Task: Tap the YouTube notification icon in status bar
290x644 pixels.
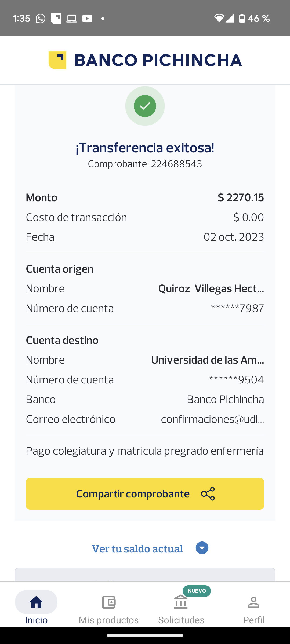Action: (x=87, y=19)
